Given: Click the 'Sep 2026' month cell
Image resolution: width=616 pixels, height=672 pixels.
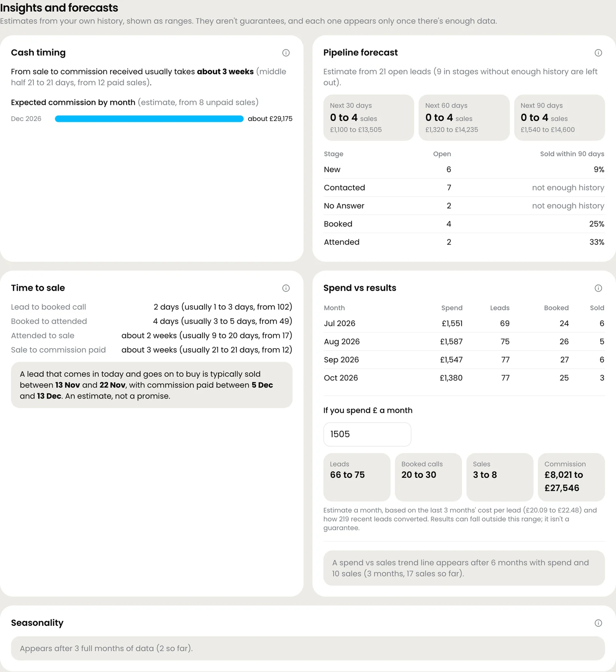Looking at the screenshot, I should click(341, 360).
